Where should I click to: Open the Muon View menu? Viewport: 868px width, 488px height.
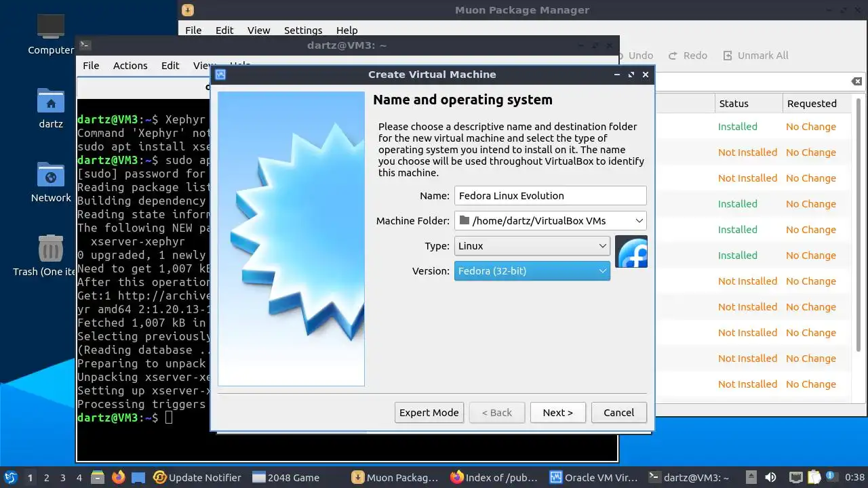[x=258, y=30]
